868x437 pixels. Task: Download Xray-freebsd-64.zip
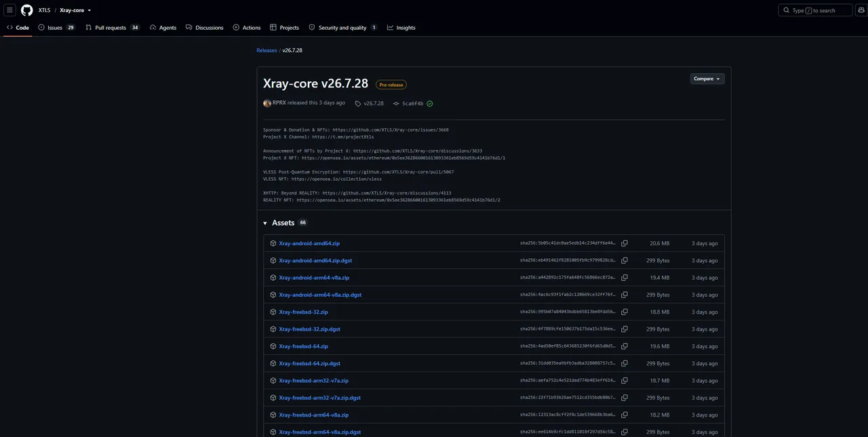pyautogui.click(x=303, y=346)
